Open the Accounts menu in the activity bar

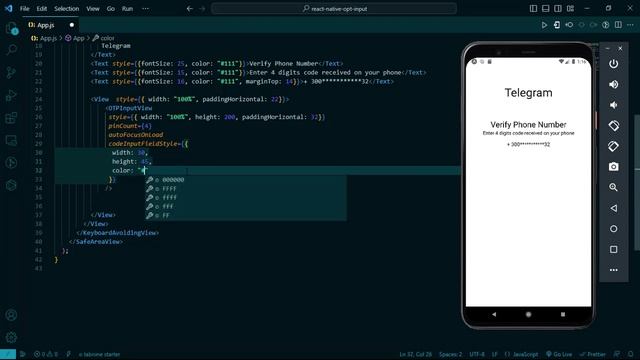pos(11,315)
